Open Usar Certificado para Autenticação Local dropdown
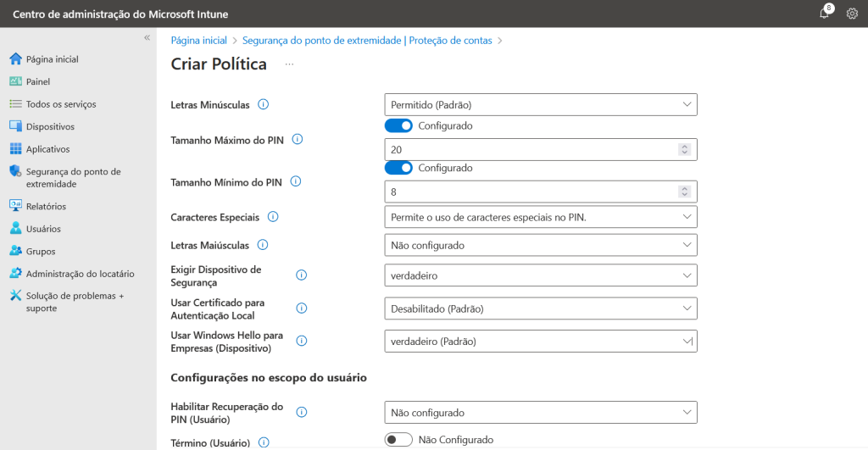 click(x=541, y=308)
